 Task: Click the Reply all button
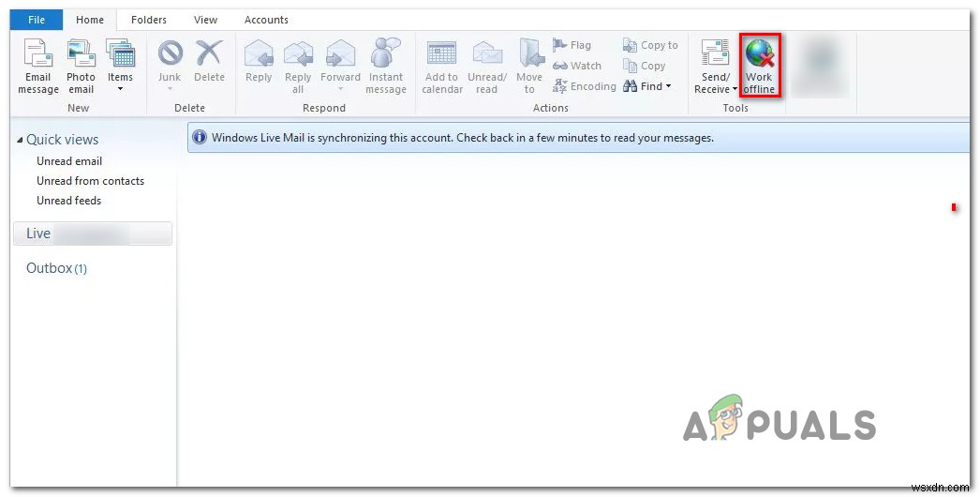tap(298, 67)
